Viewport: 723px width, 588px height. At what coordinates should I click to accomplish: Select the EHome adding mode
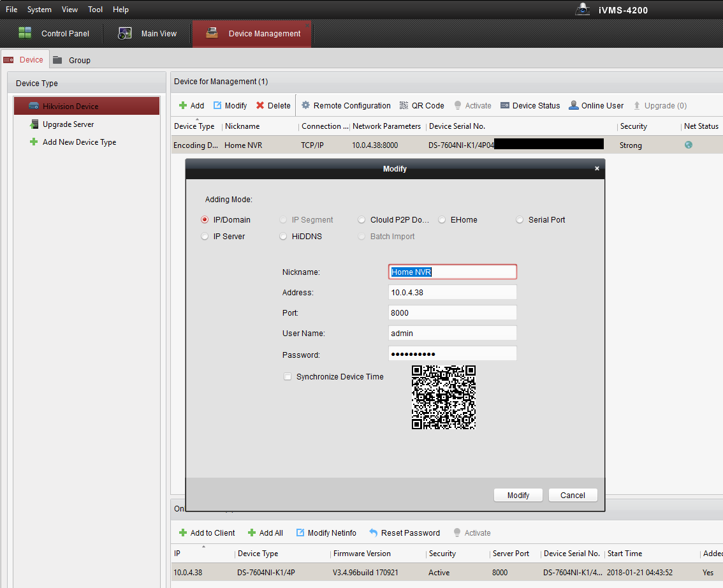click(442, 220)
